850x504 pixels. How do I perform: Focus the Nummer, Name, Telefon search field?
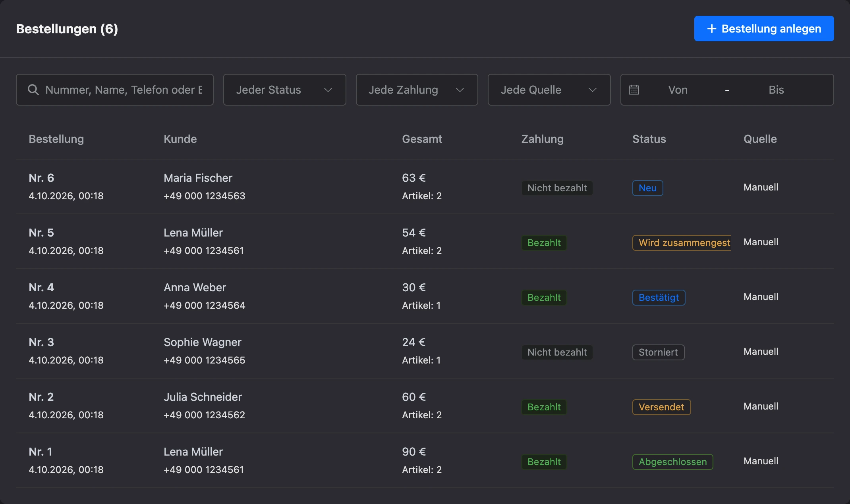pyautogui.click(x=115, y=90)
